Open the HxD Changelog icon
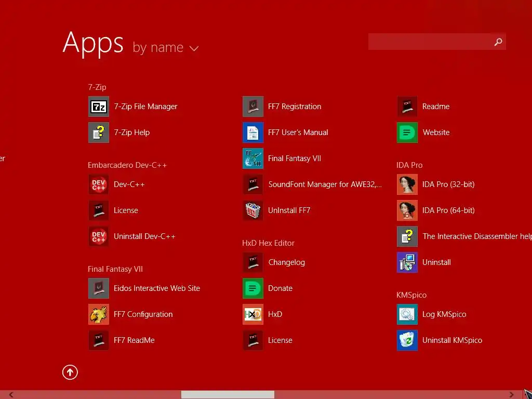Viewport: 532px width, 399px height. (x=253, y=262)
